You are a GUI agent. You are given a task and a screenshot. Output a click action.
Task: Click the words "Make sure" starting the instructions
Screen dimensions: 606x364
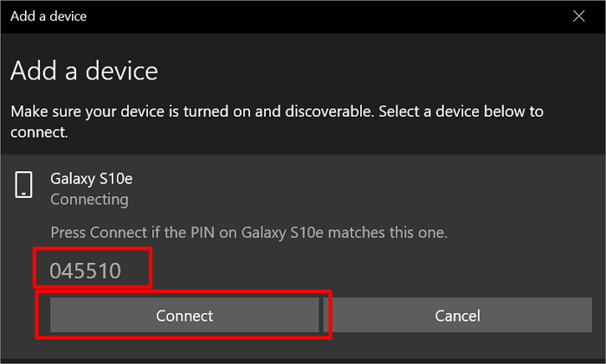(42, 112)
